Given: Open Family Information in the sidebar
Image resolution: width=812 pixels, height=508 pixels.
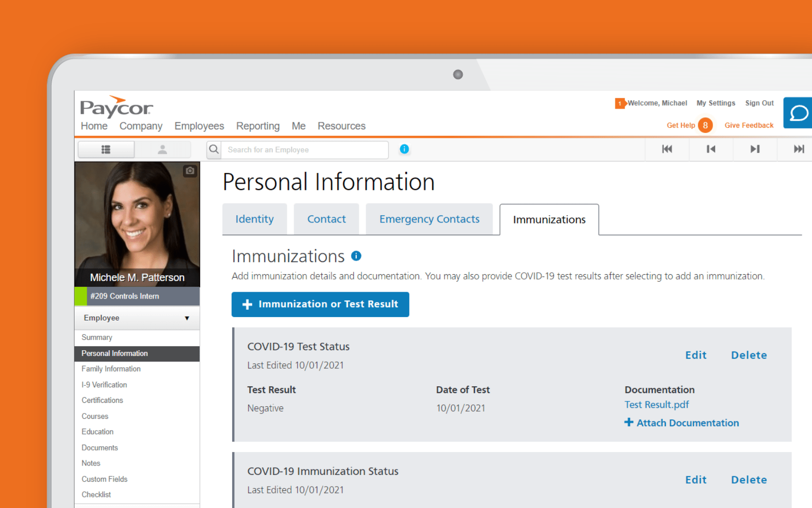Looking at the screenshot, I should tap(137, 369).
